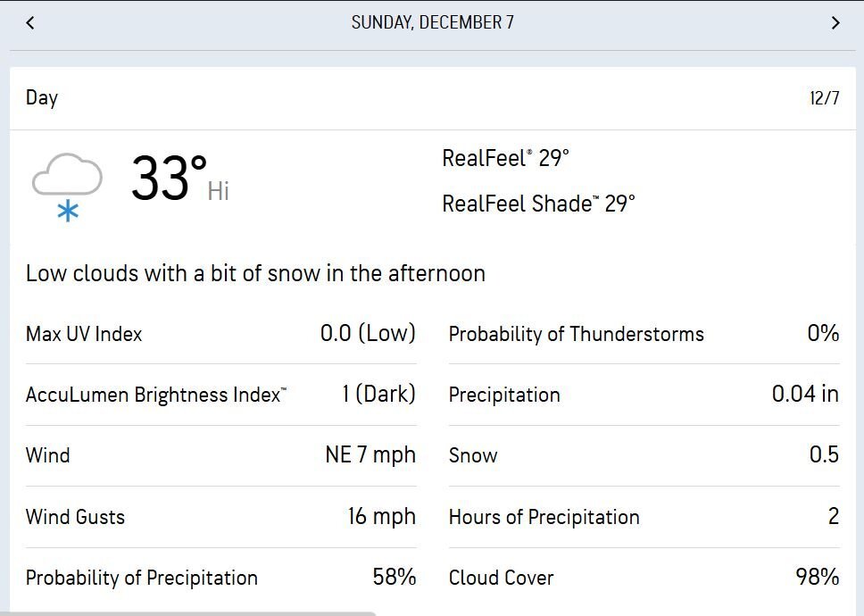The width and height of the screenshot is (864, 616).
Task: Click the Wind NE 7 mph row
Action: pos(220,455)
